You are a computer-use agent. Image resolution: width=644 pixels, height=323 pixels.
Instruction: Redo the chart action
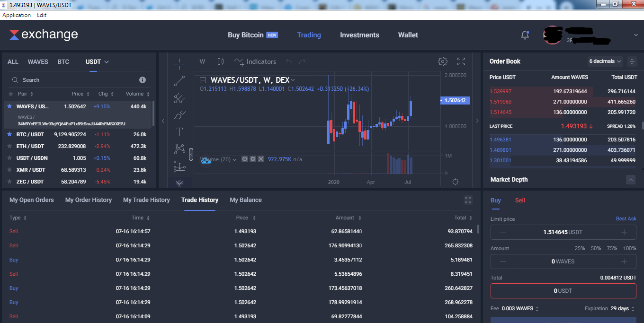point(302,61)
